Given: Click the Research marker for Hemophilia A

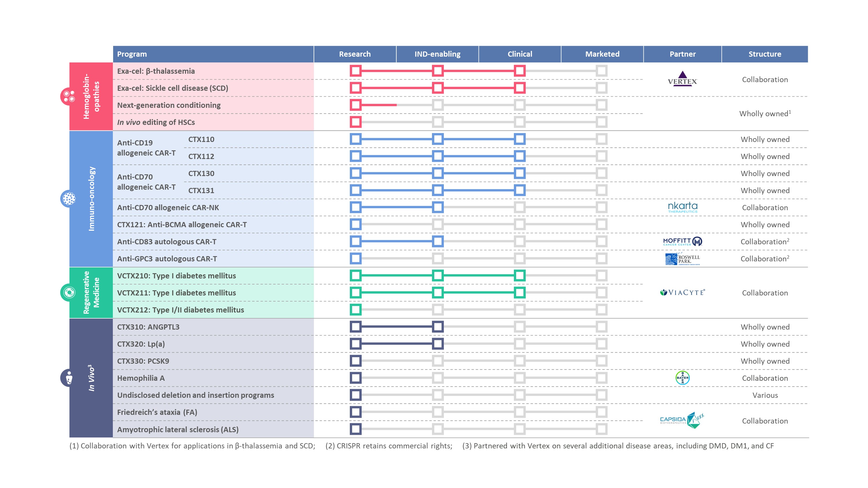Looking at the screenshot, I should pos(356,378).
